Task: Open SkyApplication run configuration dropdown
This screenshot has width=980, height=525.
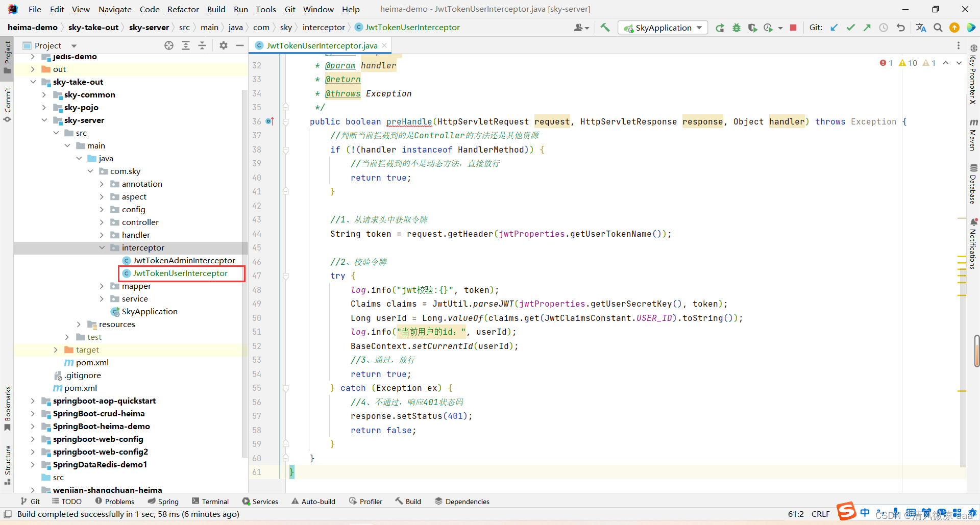Action: 663,28
